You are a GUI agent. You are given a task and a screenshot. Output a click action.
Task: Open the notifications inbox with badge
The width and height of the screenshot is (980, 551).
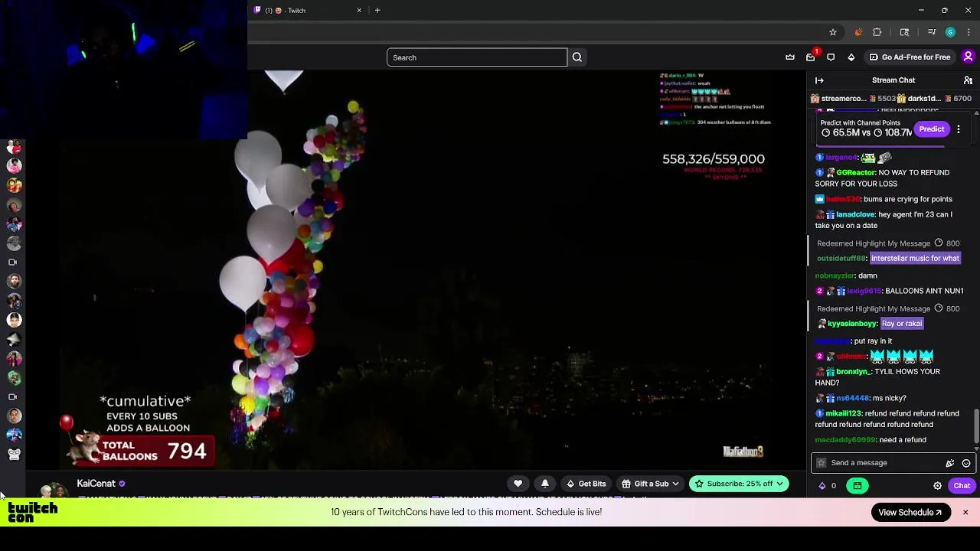(x=811, y=57)
